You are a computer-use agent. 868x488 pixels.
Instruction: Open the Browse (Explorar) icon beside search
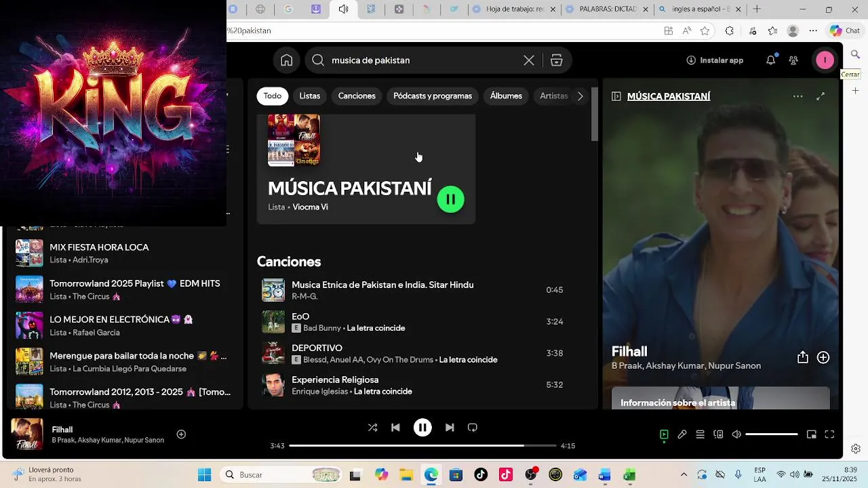coord(557,60)
